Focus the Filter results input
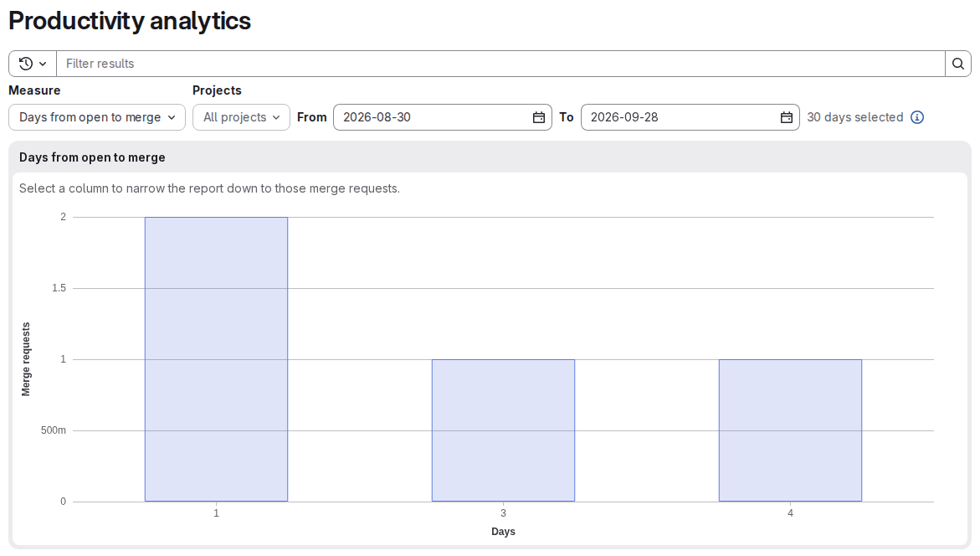 [x=500, y=64]
